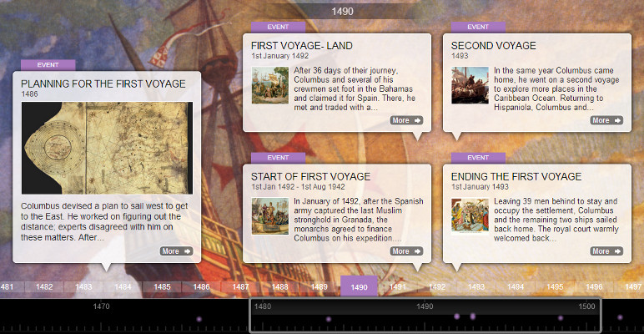Jump to year 1492 on timeline

(437, 286)
